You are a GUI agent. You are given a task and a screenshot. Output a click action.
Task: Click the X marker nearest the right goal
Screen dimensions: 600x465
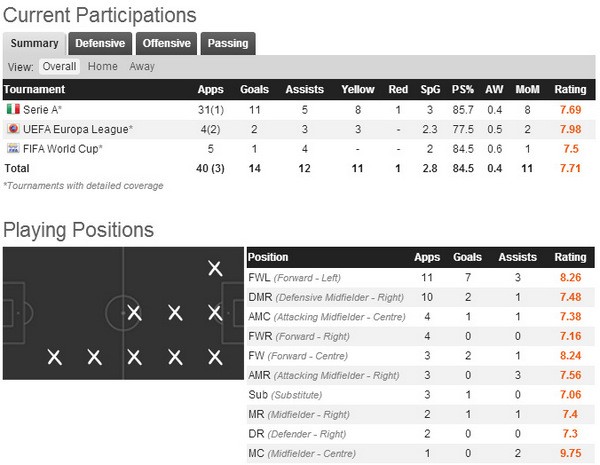click(215, 313)
